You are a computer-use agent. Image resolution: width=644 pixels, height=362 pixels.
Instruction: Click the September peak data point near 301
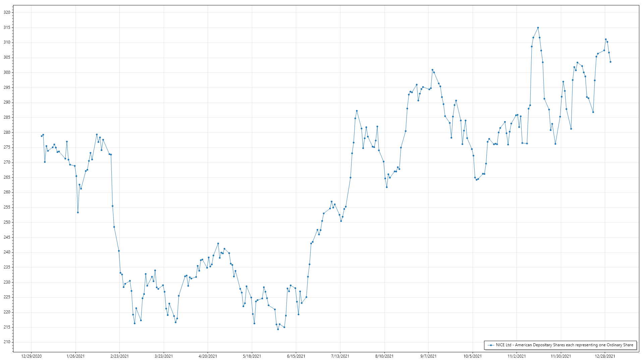point(432,70)
